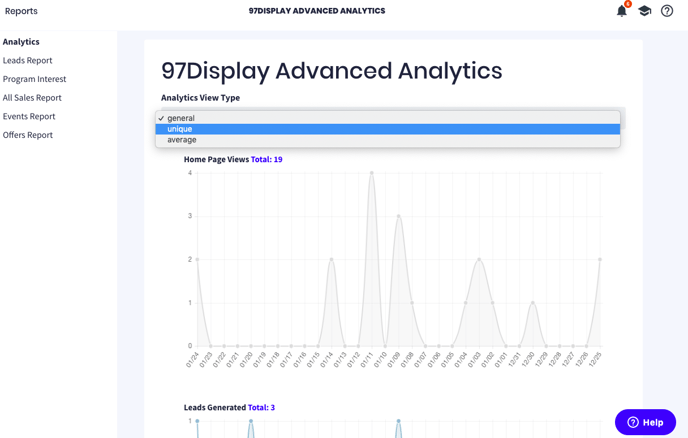Open the notifications bell icon
The height and width of the screenshot is (438, 688).
click(622, 11)
